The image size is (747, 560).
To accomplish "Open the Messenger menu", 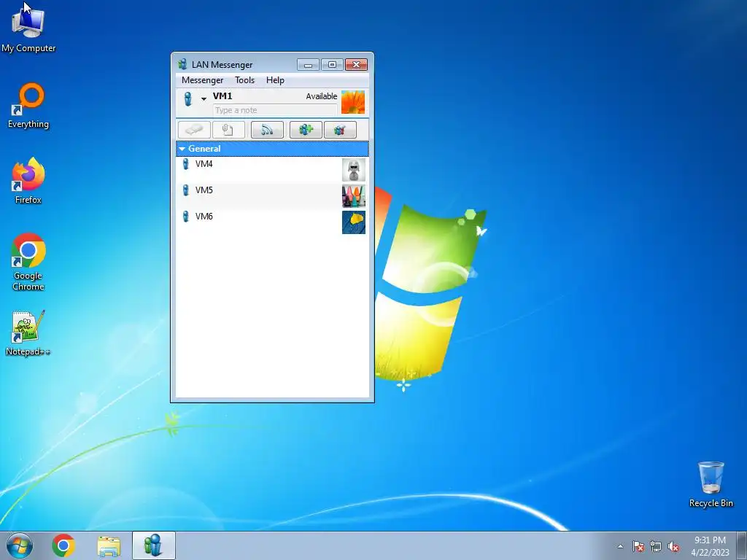I will pos(203,80).
